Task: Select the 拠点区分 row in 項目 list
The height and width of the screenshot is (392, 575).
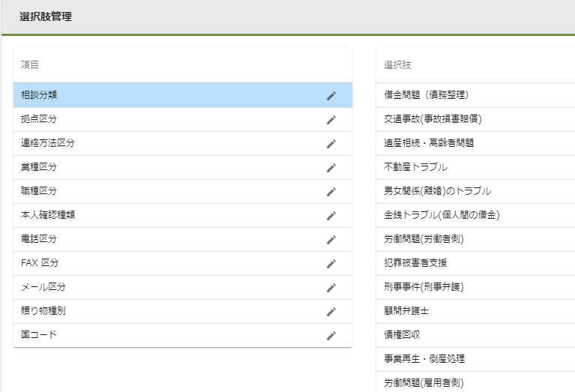Action: (x=150, y=119)
